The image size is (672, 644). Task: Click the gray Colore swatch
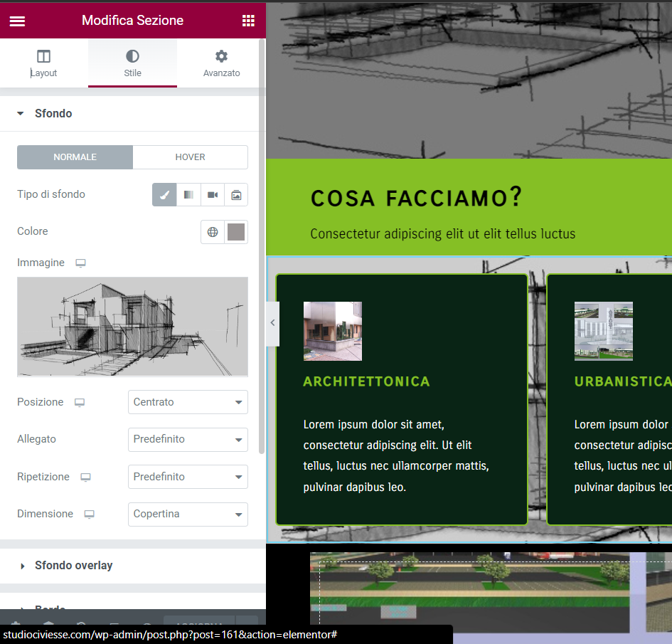[236, 232]
